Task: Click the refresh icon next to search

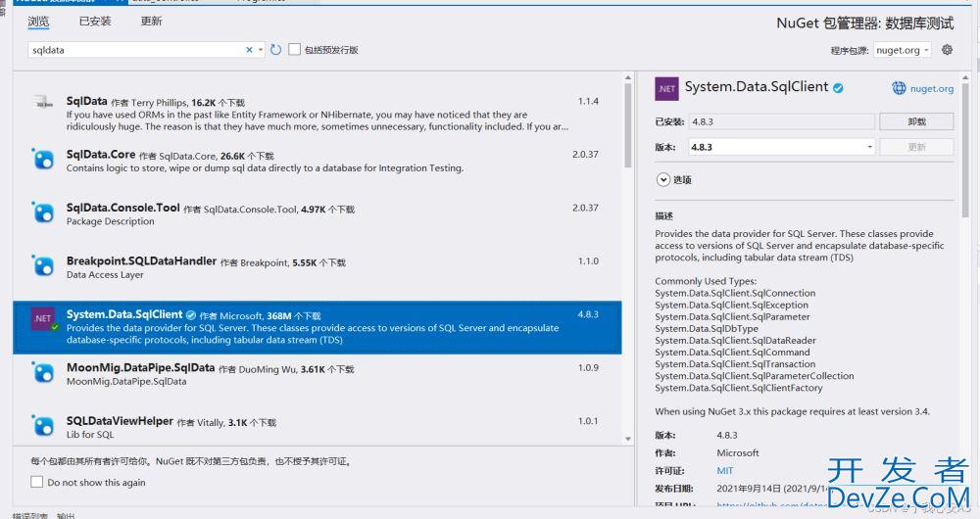Action: click(x=275, y=49)
